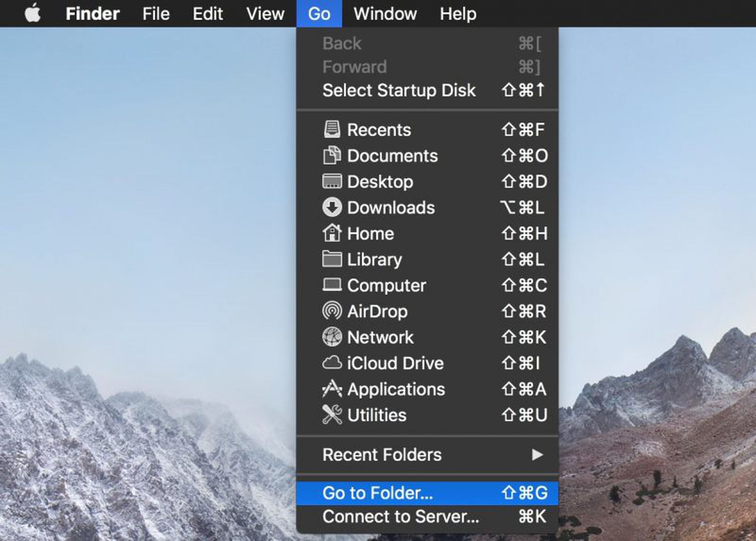Click the iCloud Drive cloud icon
The height and width of the screenshot is (541, 756).
(332, 363)
